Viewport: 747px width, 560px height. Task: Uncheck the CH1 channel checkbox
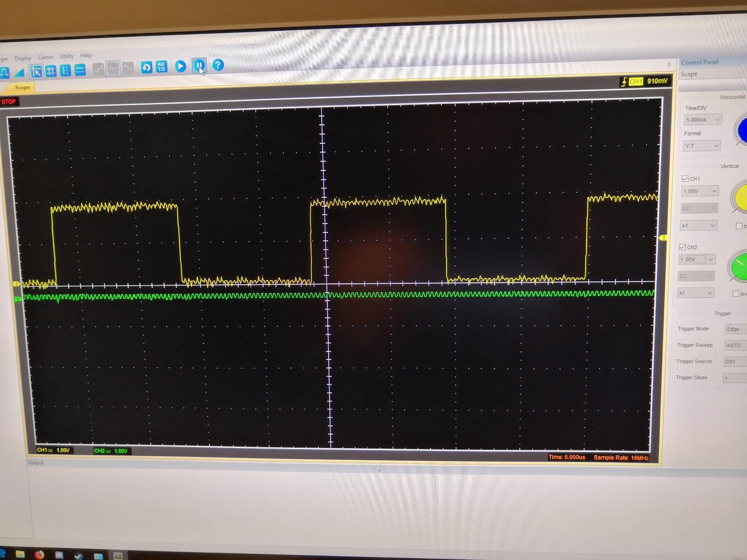(685, 179)
